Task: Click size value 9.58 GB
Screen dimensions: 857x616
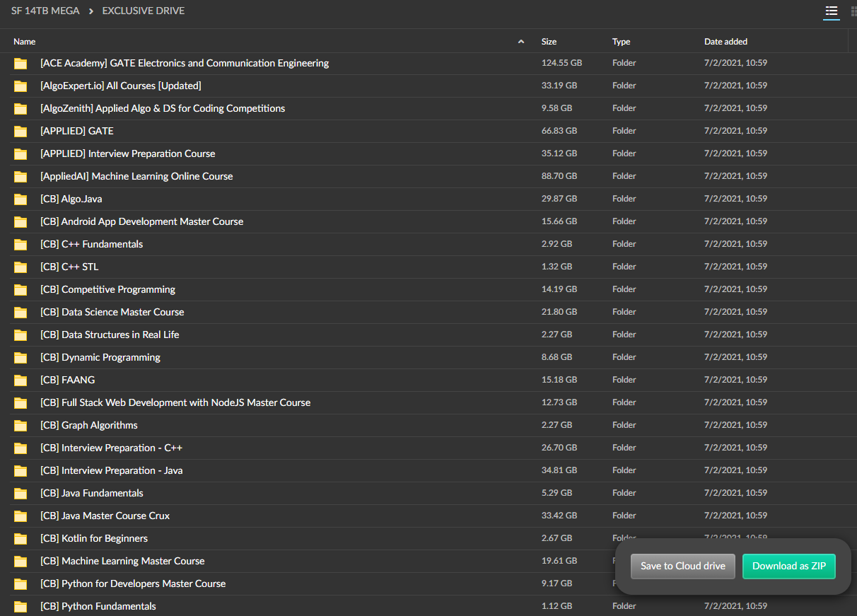Action: (x=557, y=108)
